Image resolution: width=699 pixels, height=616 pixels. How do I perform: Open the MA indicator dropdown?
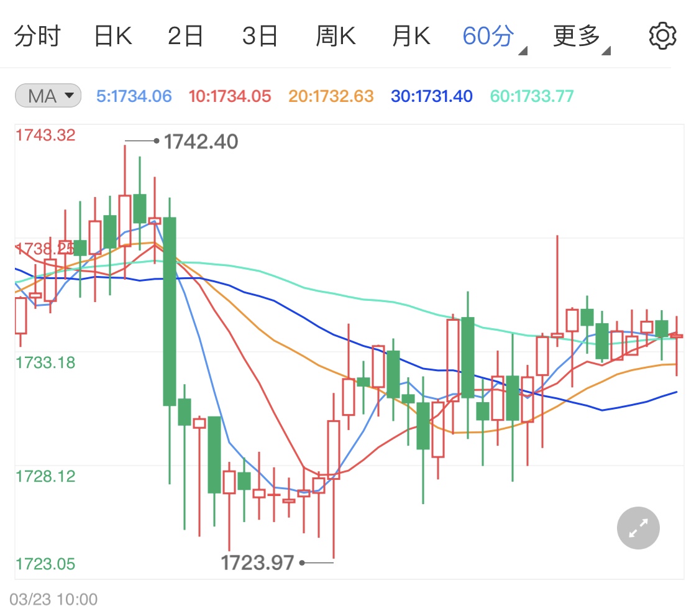(48, 96)
